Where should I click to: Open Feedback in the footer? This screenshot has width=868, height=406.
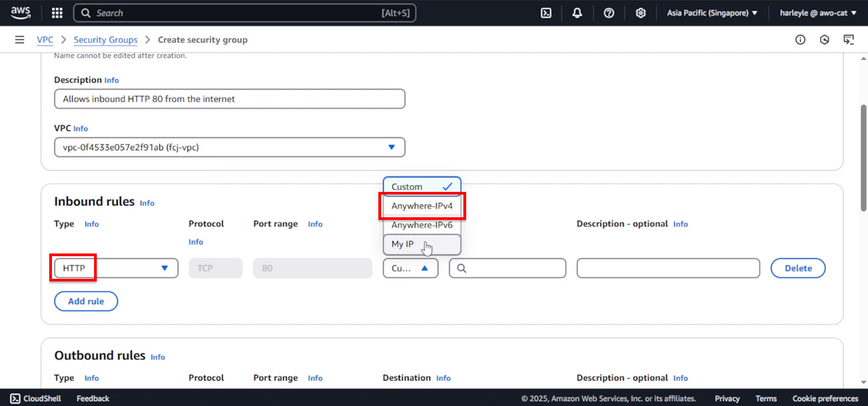(x=93, y=398)
